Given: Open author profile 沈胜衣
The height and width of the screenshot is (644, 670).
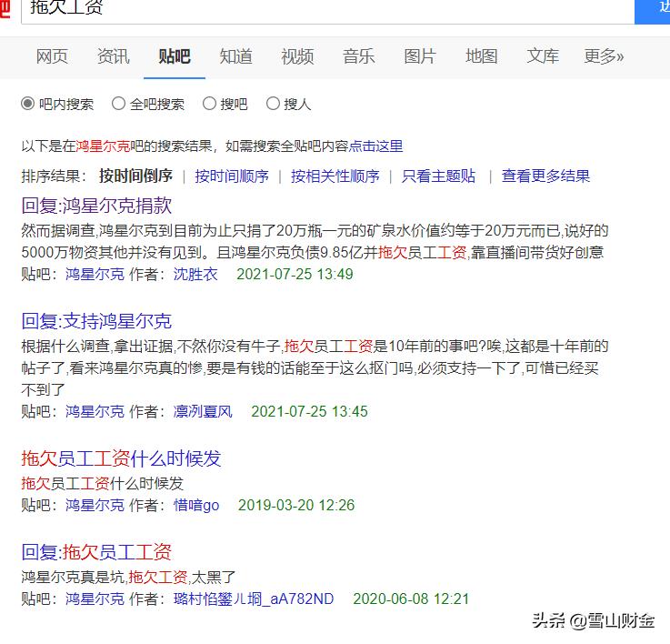Looking at the screenshot, I should tap(195, 274).
